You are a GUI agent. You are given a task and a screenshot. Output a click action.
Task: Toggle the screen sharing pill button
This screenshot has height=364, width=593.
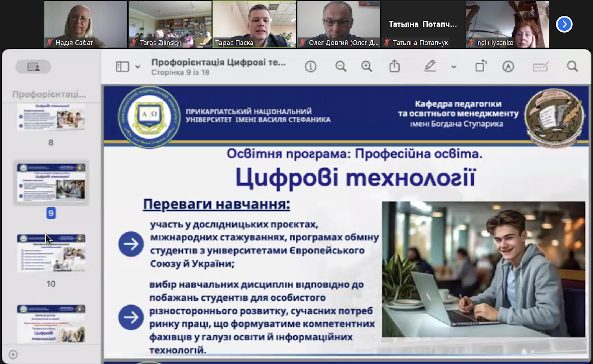[33, 67]
